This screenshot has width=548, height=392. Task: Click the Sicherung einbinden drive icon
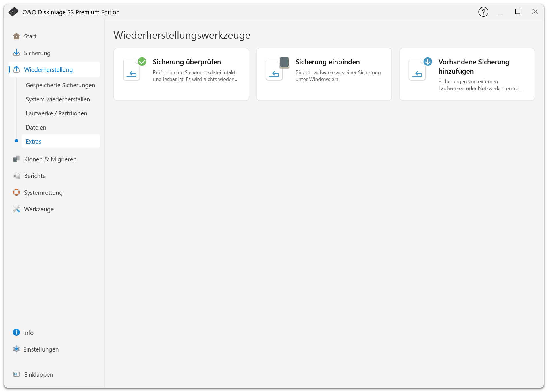point(277,69)
